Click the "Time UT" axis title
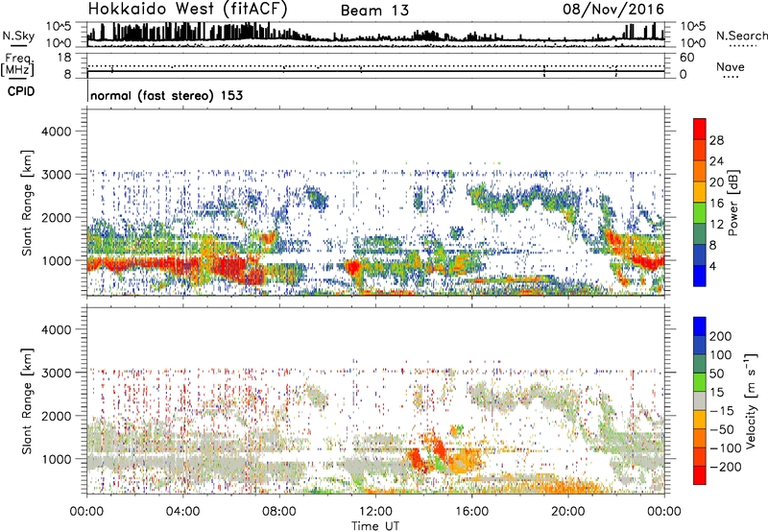Image resolution: width=768 pixels, height=532 pixels. [x=375, y=526]
